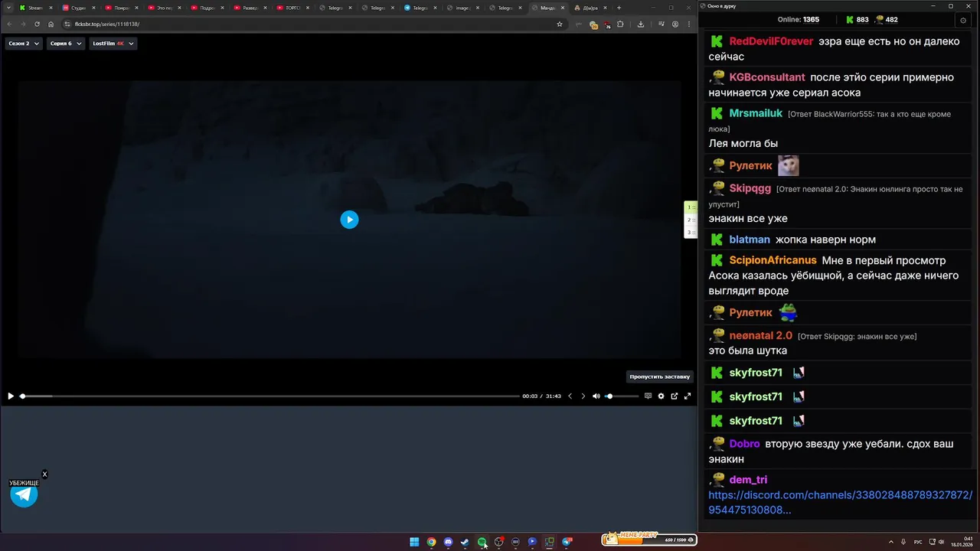Open Telegram from the taskbar
This screenshot has width=980, height=551.
(567, 542)
